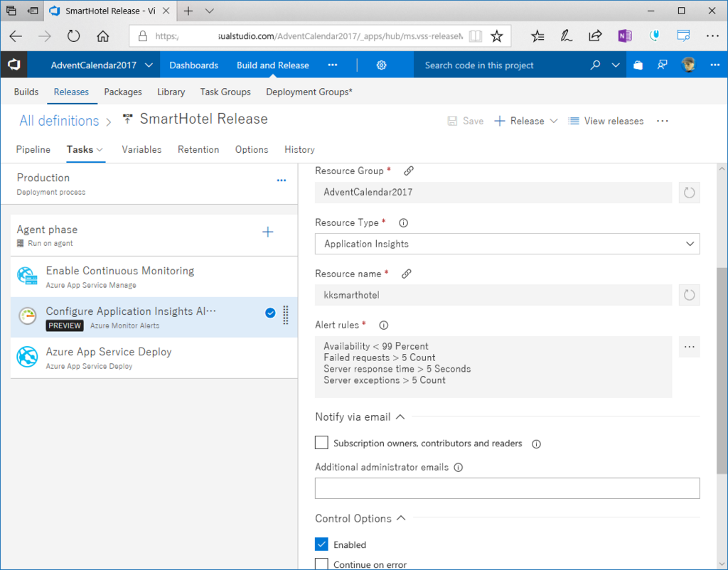The image size is (728, 570).
Task: Open the OneNote clipper extension icon
Action: [624, 36]
